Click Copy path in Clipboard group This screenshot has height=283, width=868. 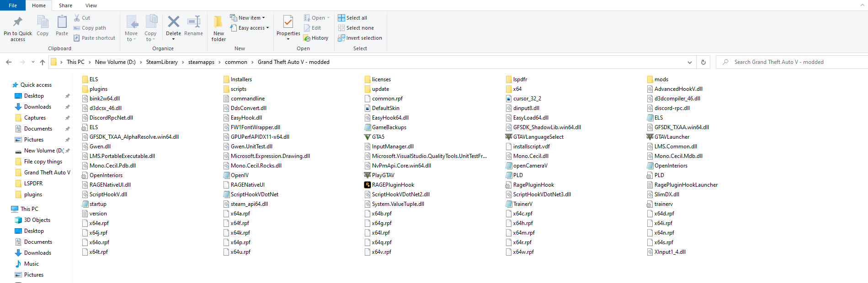(x=90, y=28)
